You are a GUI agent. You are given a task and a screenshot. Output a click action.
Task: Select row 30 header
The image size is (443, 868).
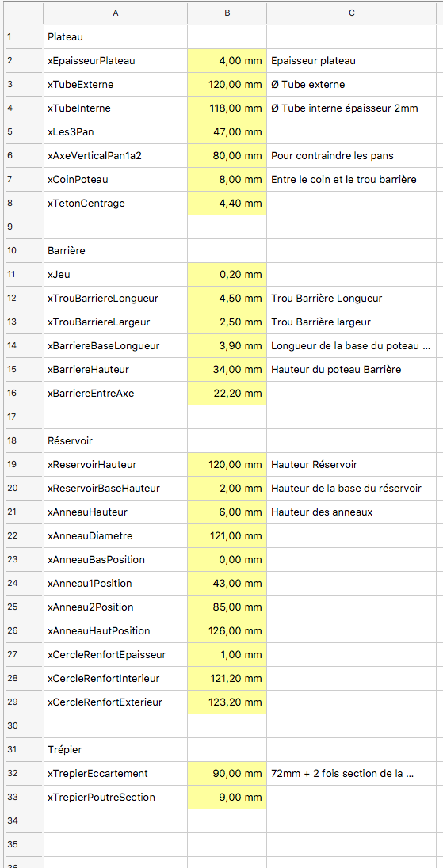pyautogui.click(x=21, y=725)
